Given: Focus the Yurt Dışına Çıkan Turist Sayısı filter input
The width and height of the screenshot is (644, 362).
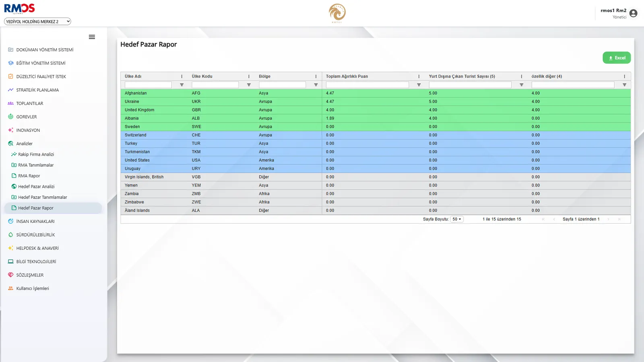Looking at the screenshot, I should click(470, 85).
